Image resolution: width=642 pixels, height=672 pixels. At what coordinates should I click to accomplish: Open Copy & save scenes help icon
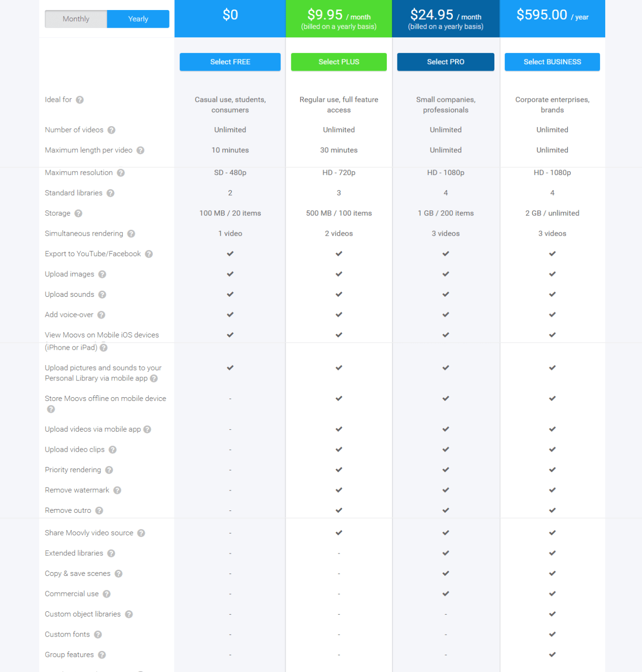pyautogui.click(x=118, y=574)
